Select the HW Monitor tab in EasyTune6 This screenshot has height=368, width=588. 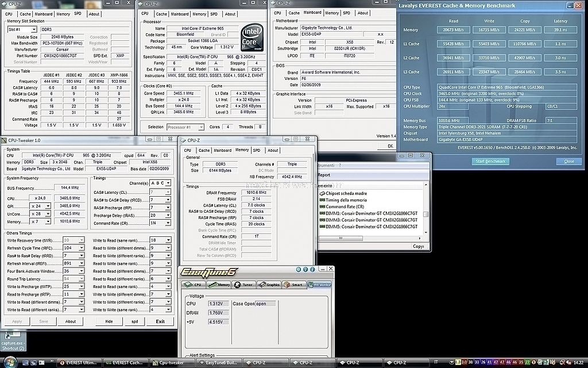point(319,285)
